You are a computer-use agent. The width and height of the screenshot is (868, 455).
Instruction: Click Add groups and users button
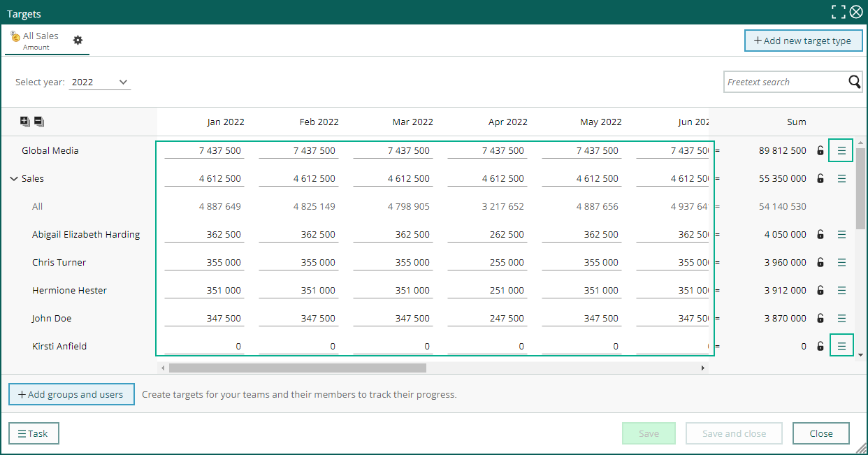(x=71, y=394)
